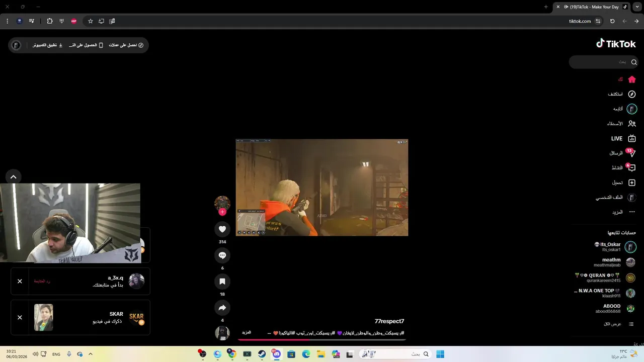Open Its_Oskar followed account

pos(615,247)
